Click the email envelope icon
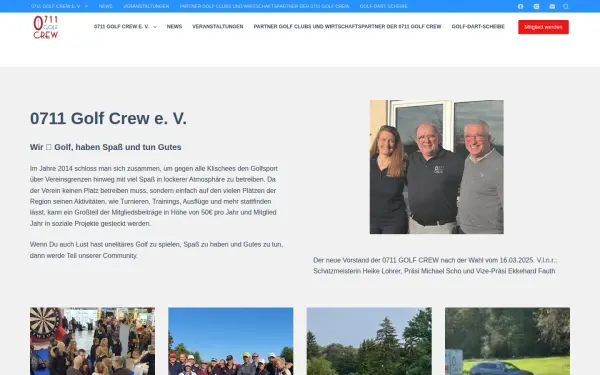Image resolution: width=600 pixels, height=375 pixels. pos(552,7)
